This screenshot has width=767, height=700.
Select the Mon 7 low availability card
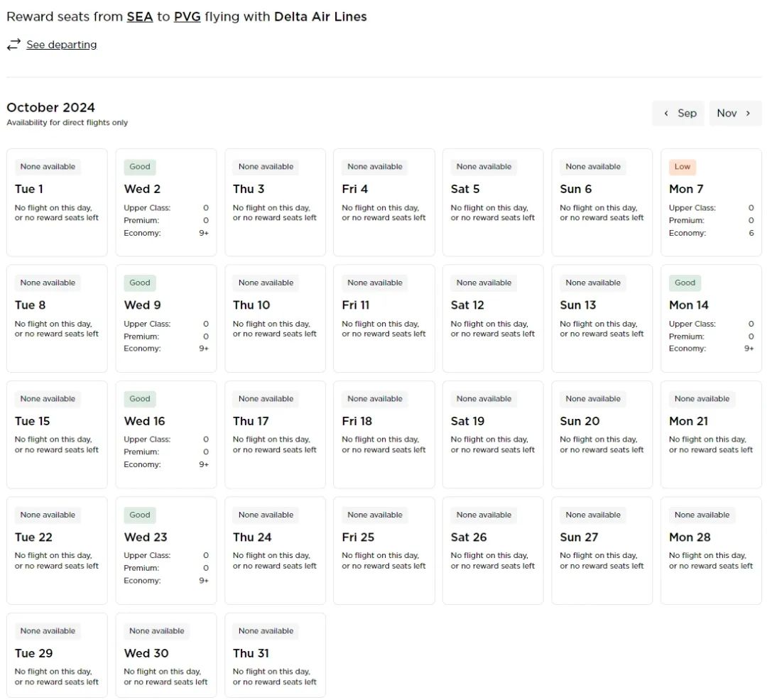coord(711,202)
